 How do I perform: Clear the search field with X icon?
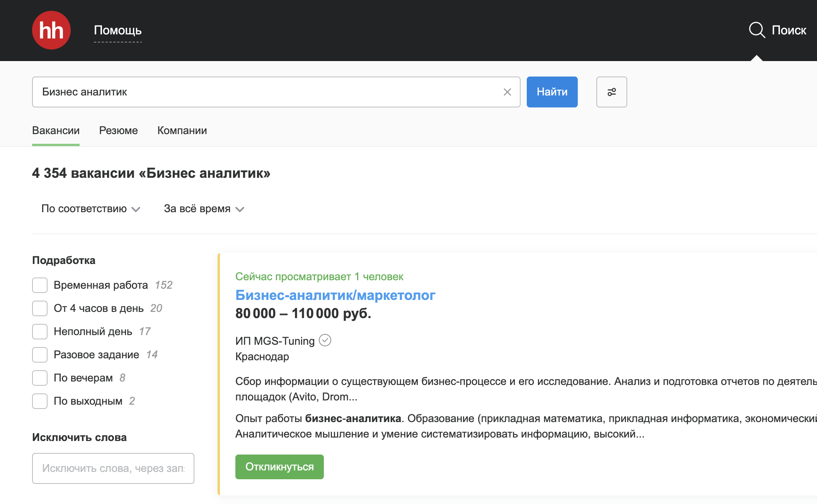[507, 92]
